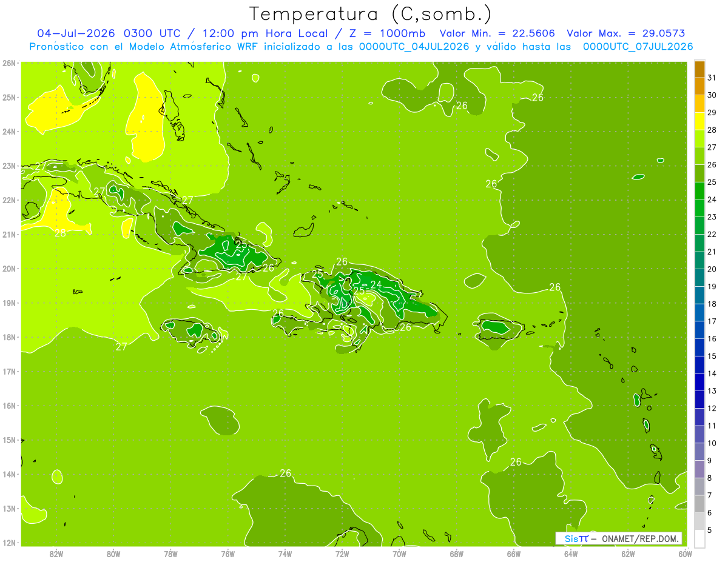
Task: Click the 0000UTC_04JUL2026 initialization time
Action: (414, 47)
